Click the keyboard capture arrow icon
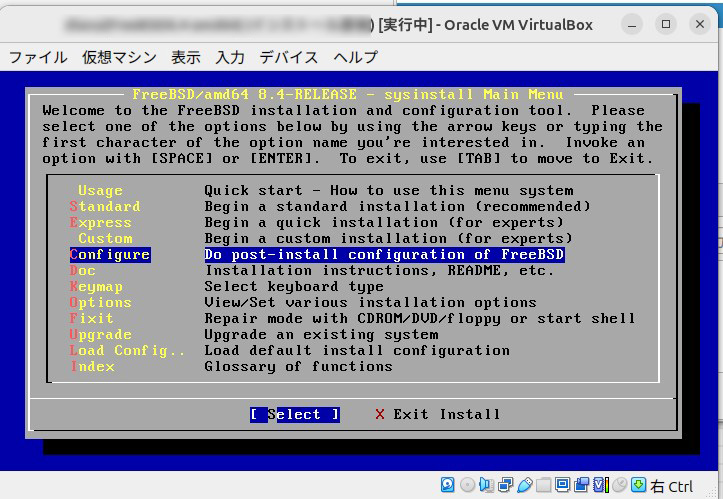This screenshot has height=499, width=723. point(639,485)
